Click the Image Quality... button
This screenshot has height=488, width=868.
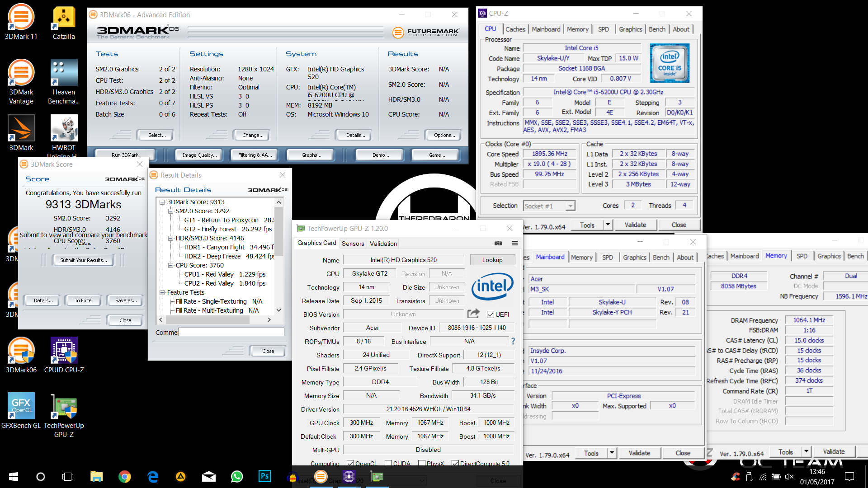point(199,155)
